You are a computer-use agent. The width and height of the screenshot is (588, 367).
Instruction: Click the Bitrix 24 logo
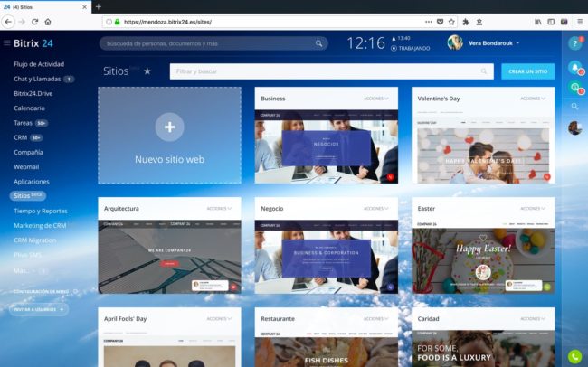point(33,43)
